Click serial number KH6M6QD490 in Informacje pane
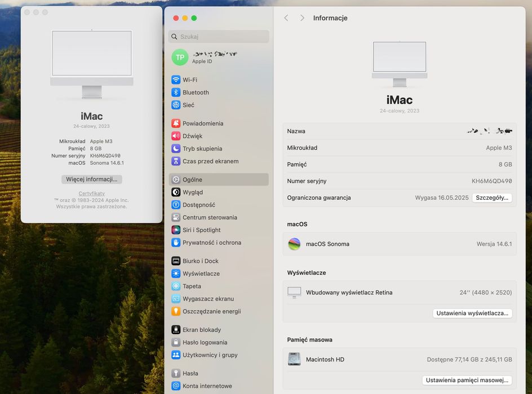This screenshot has width=532, height=394. (x=491, y=181)
